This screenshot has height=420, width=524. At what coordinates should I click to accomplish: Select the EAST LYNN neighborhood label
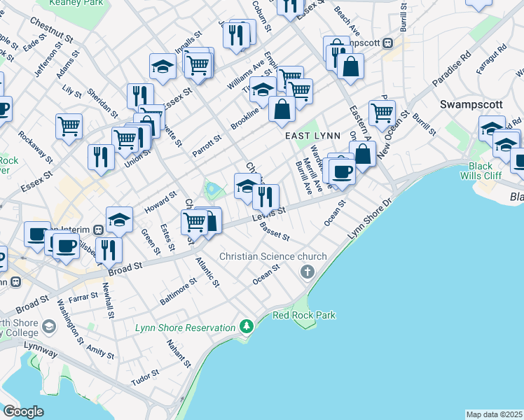click(313, 136)
